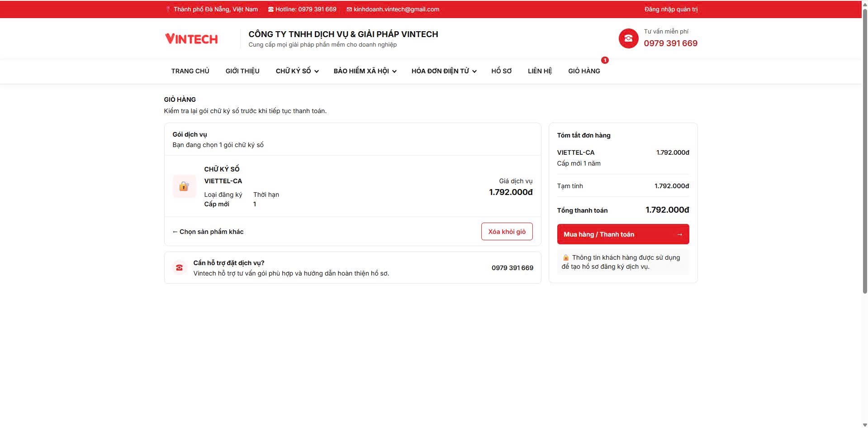Go to TRANG CHỦ page
This screenshot has height=428, width=868.
click(190, 71)
